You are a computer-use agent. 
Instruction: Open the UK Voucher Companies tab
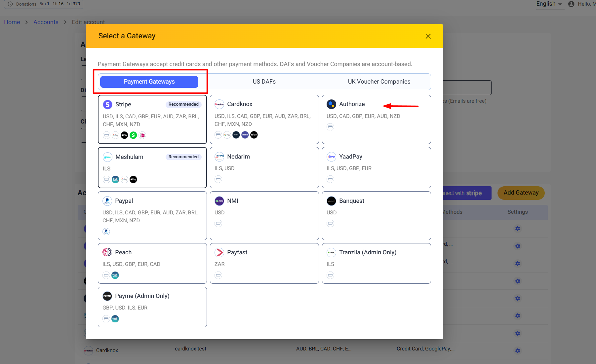click(379, 82)
